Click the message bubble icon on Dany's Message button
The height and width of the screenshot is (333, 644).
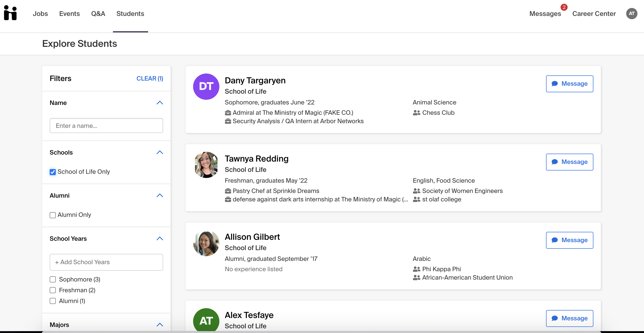pos(555,84)
